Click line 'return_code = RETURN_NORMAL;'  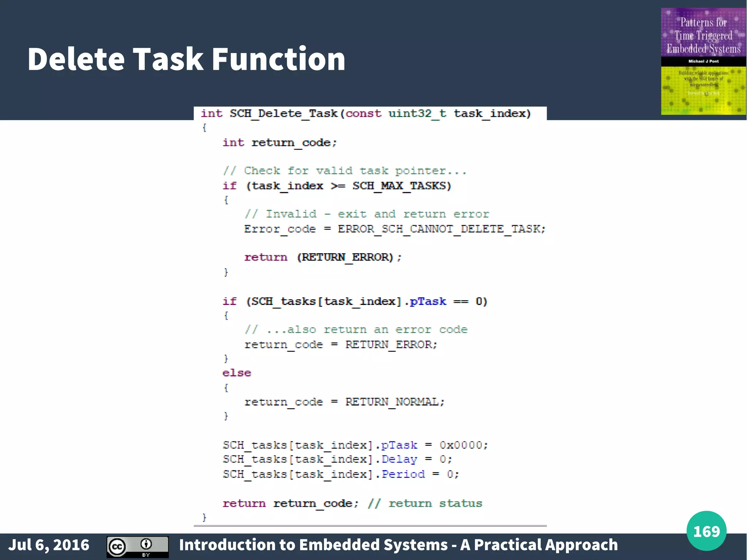point(345,402)
